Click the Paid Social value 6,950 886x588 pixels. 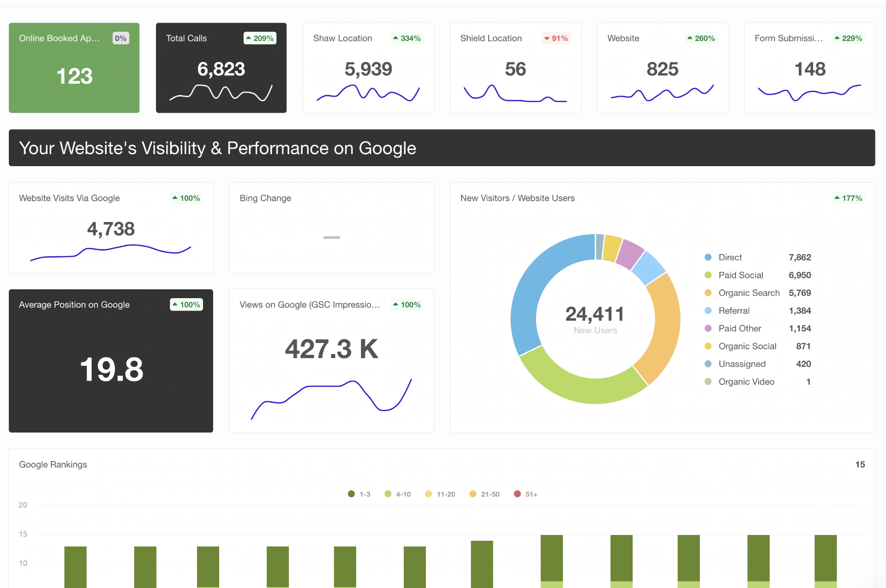coord(800,275)
